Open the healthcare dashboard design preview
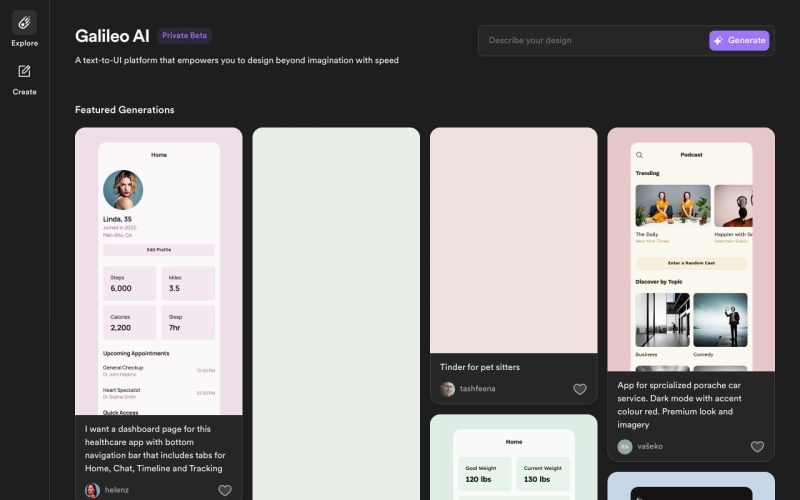The height and width of the screenshot is (500, 800). [159, 271]
